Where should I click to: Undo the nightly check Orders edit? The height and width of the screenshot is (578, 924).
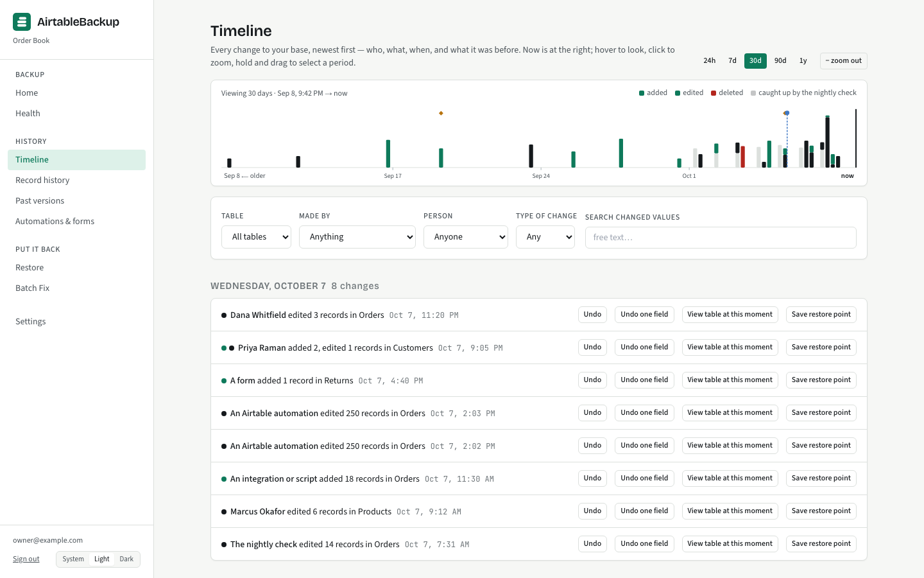pos(592,544)
